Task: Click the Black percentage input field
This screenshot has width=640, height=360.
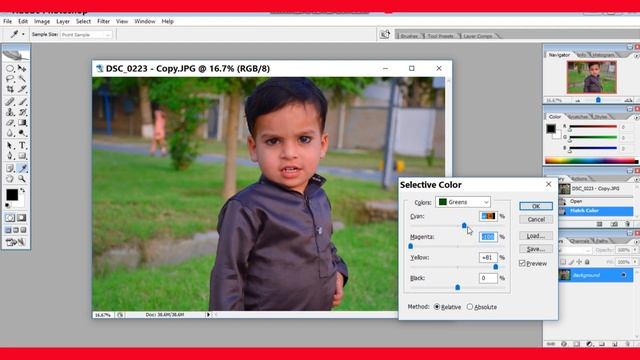Action: pyautogui.click(x=488, y=278)
